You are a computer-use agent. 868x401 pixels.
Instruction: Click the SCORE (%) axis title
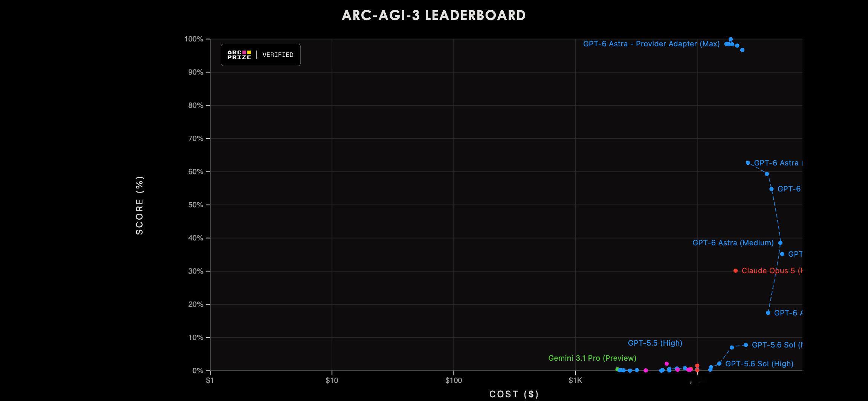coord(140,205)
